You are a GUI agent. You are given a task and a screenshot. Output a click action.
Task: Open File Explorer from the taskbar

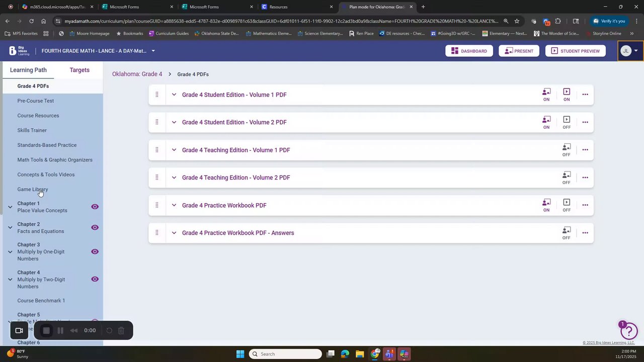[x=360, y=354]
